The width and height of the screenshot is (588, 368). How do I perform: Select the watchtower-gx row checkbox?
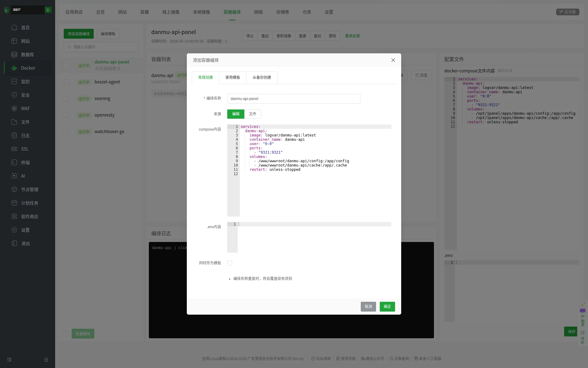tap(66, 132)
